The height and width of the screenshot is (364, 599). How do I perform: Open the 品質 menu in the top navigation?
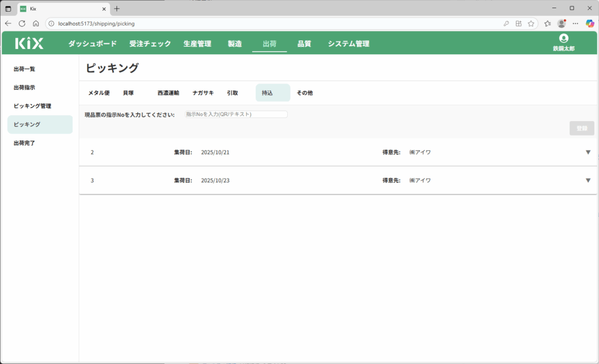(304, 44)
